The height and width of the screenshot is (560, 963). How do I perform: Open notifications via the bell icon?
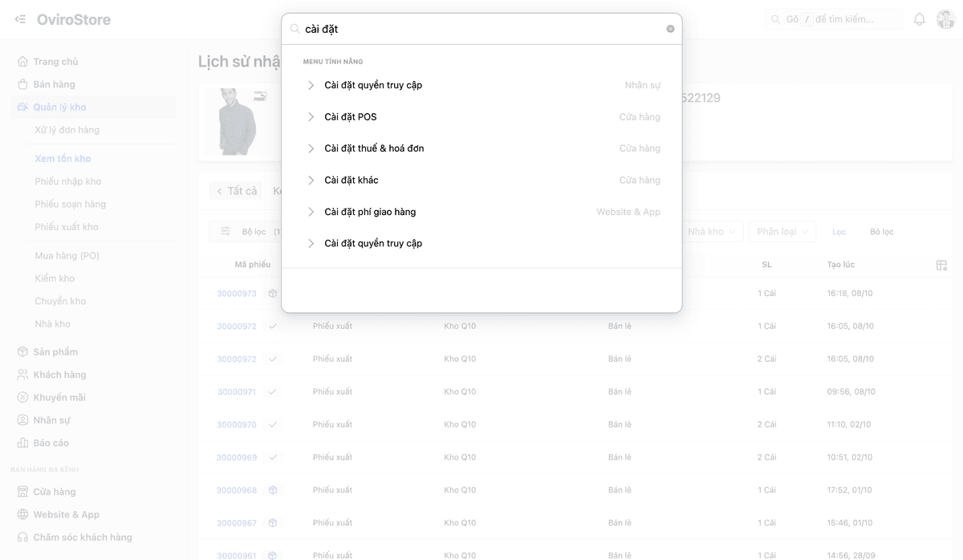[x=919, y=18]
